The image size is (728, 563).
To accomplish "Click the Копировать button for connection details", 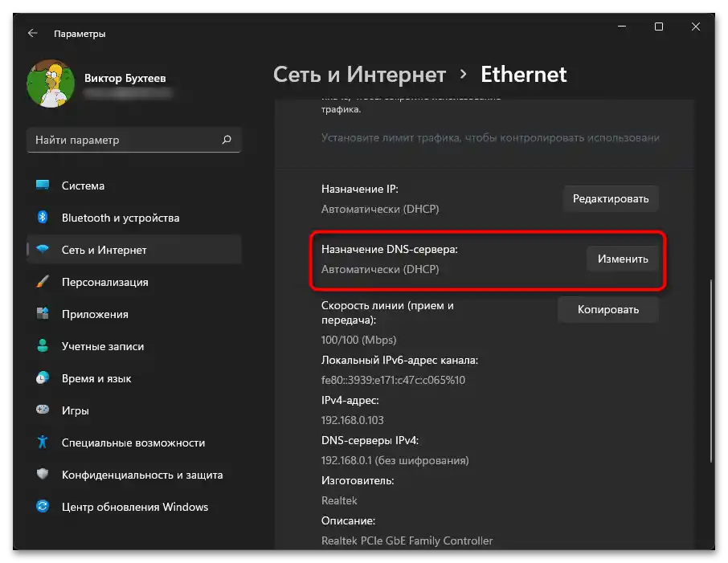I will tap(608, 309).
